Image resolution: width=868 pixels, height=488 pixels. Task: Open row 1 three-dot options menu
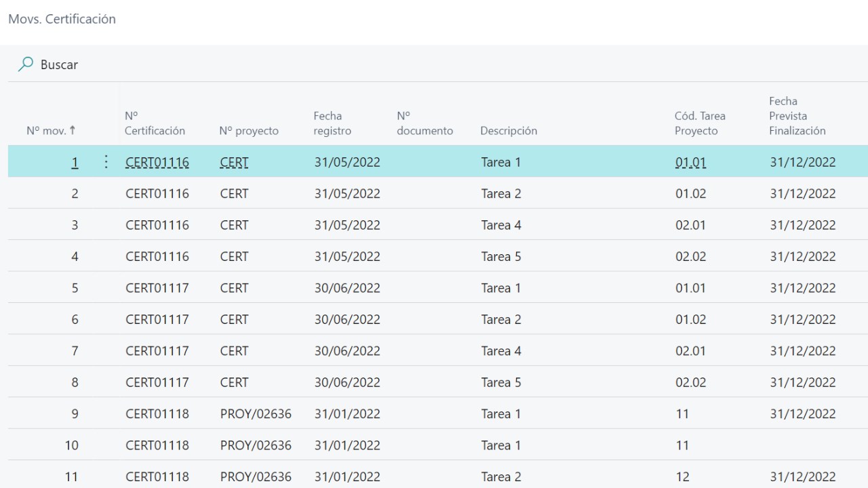pyautogui.click(x=106, y=162)
